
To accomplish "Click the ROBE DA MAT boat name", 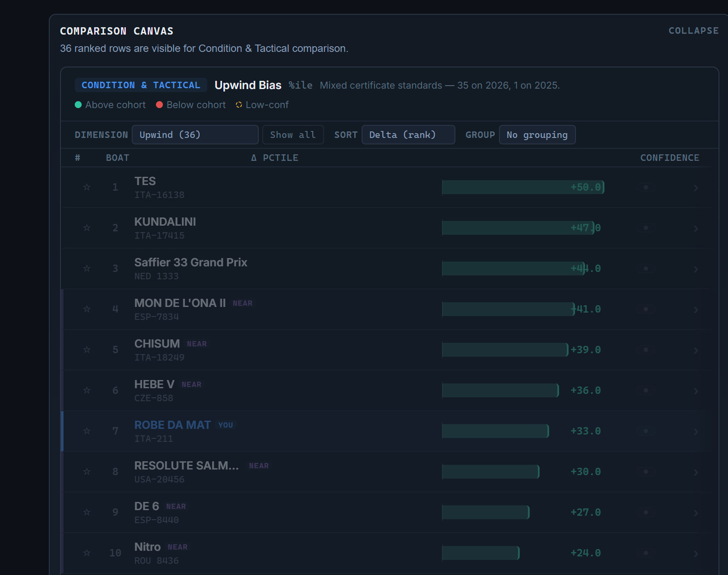I will click(x=173, y=425).
